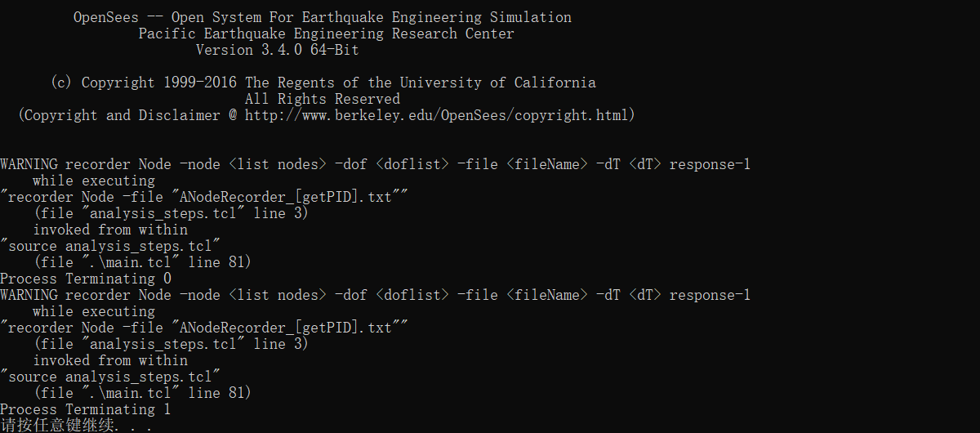Click source analysis_steps.tcl line preceding Process Terminating 1
The image size is (980, 433).
click(x=111, y=377)
